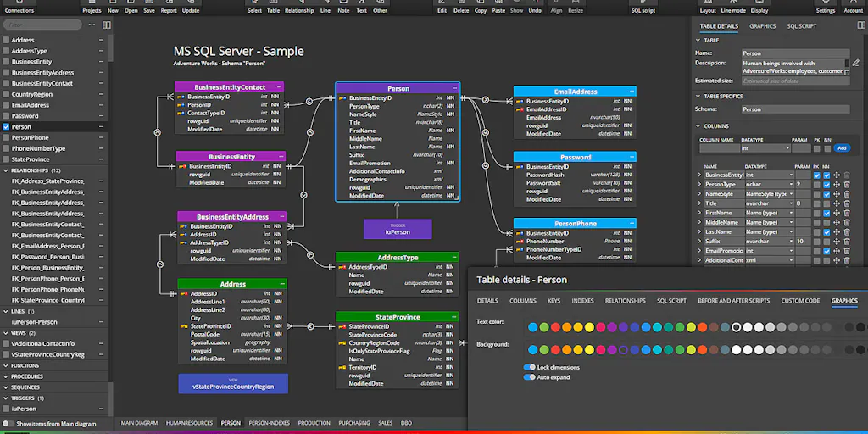Click the vStateProvinceCountryRegion view box
Viewport: 868px width, 434px height.
(x=233, y=384)
